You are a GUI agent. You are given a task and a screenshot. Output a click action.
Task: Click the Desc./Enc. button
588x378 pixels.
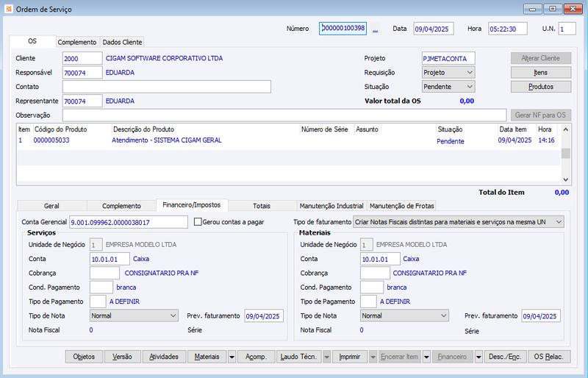tap(505, 357)
